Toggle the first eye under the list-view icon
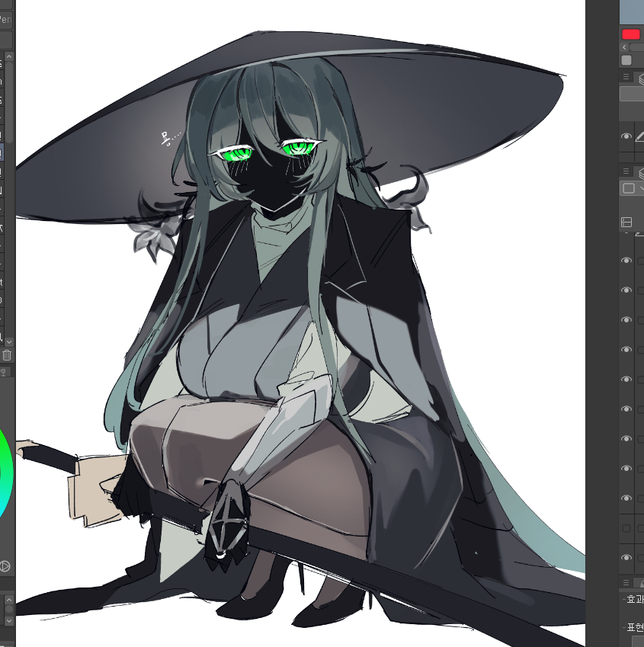Viewport: 644px width, 647px height. point(626,261)
